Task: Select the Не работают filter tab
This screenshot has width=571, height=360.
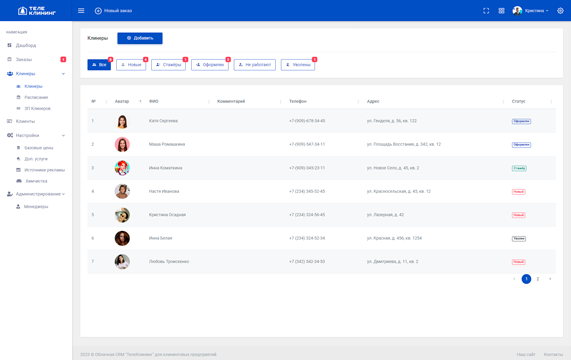Action: pyautogui.click(x=255, y=65)
